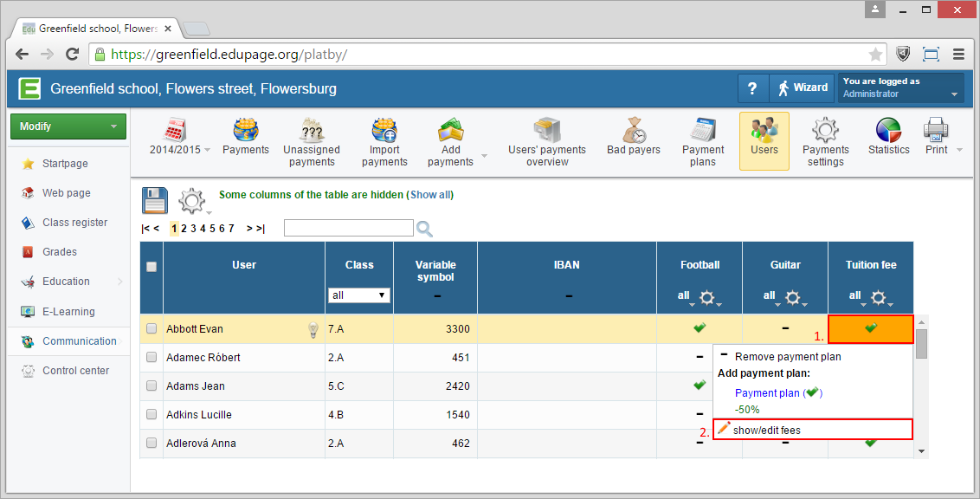
Task: Tick checkbox for Adkins Lucille
Action: click(152, 414)
